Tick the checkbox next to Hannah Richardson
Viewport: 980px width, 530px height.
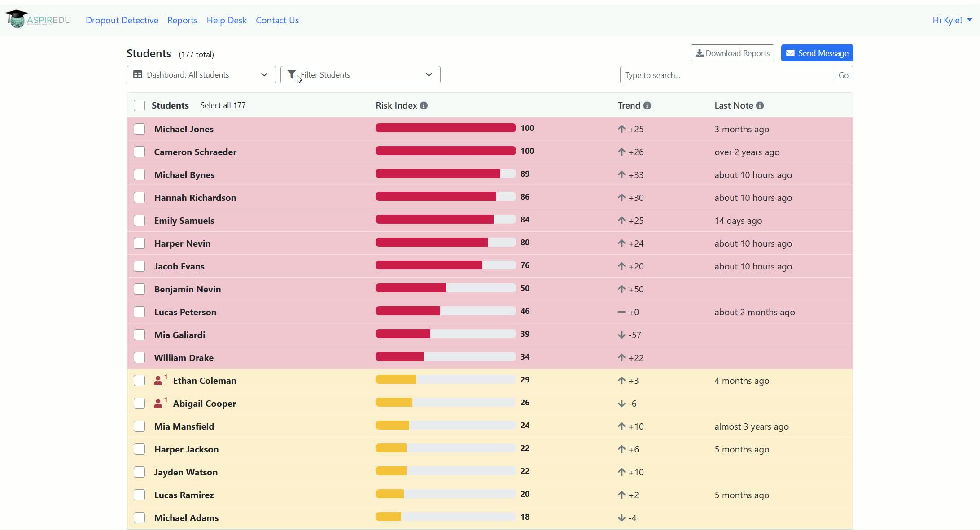(x=139, y=198)
